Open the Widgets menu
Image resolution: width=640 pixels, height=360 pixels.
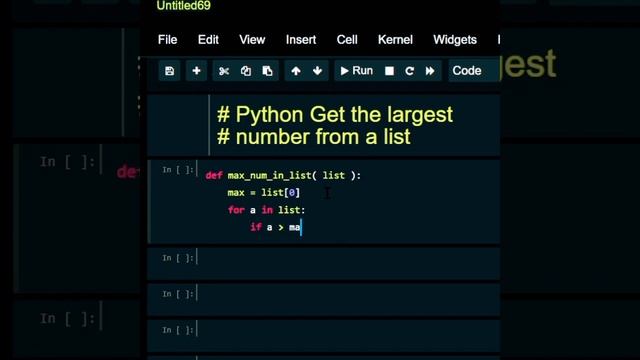[x=455, y=40]
